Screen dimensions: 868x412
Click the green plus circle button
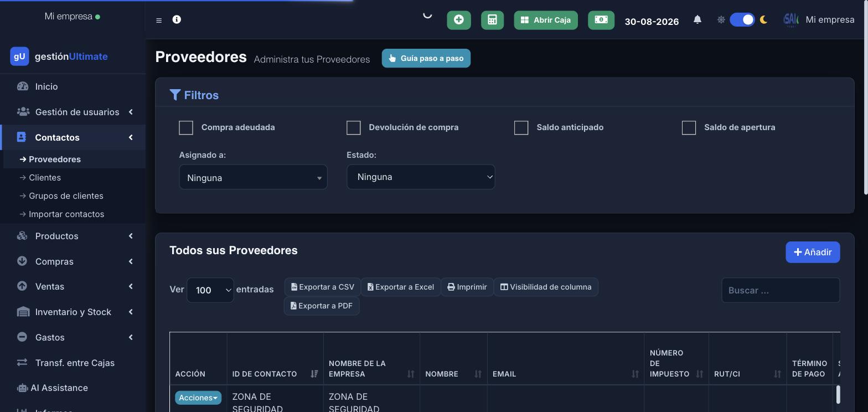tap(459, 20)
